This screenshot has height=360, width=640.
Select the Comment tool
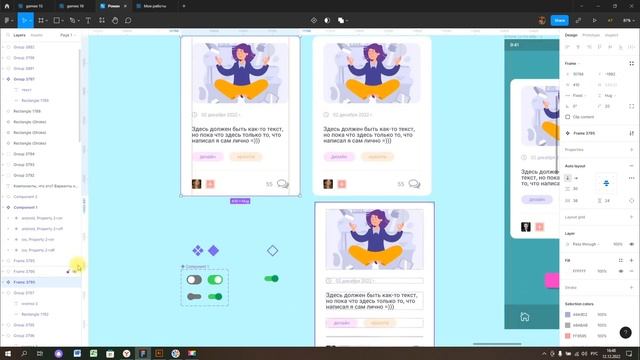[x=128, y=20]
